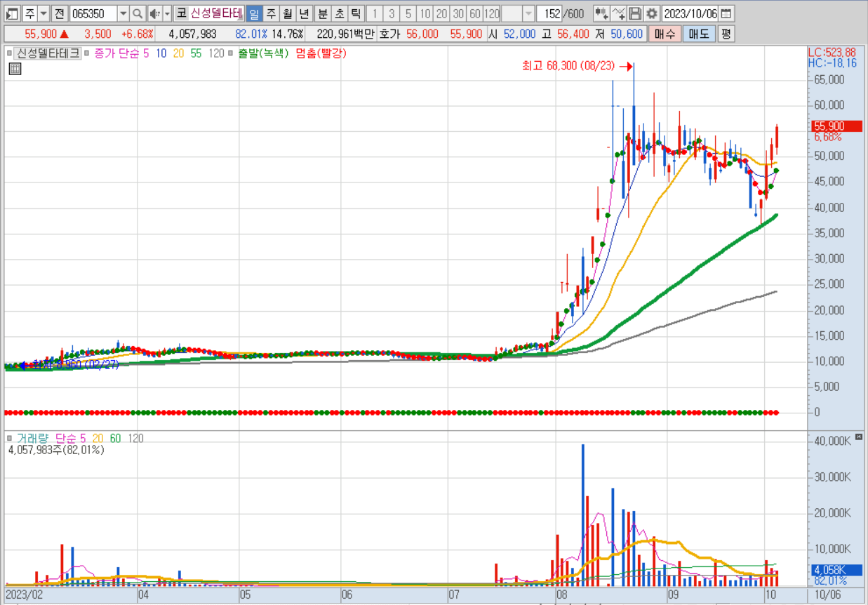868x605 pixels.
Task: Select daily 일 chart period
Action: pos(253,13)
